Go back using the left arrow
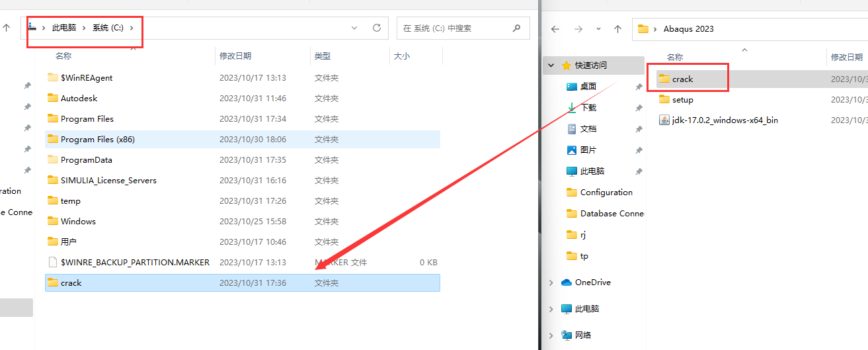Image resolution: width=868 pixels, height=350 pixels. coord(555,29)
